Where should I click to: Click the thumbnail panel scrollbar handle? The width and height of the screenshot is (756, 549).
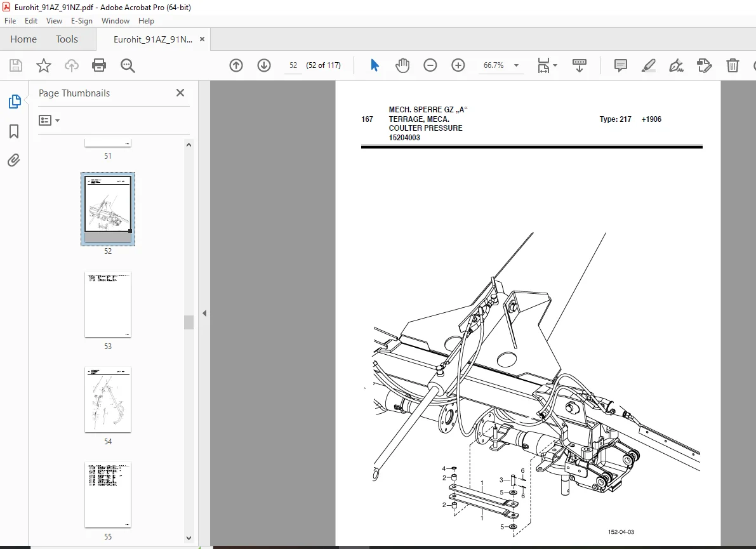(x=189, y=322)
